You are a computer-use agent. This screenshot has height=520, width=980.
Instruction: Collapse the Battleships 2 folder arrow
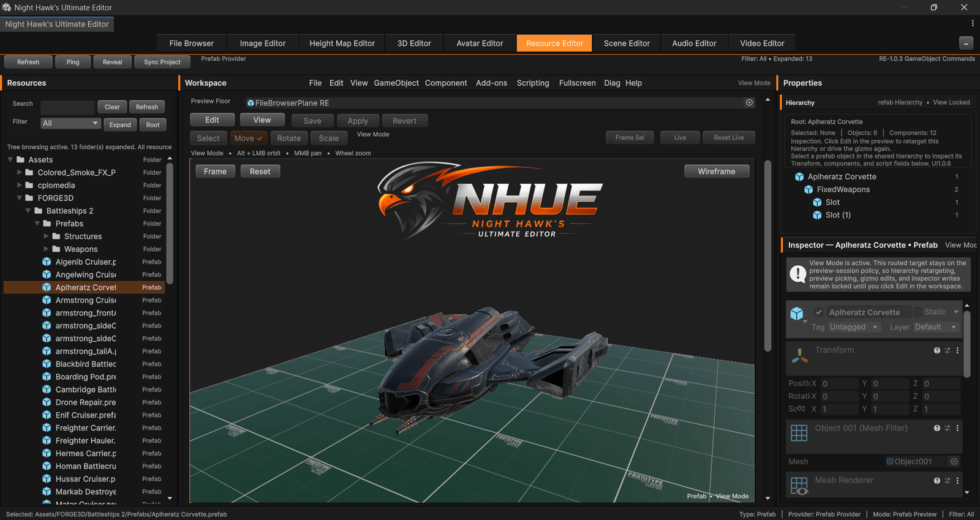pyautogui.click(x=28, y=211)
